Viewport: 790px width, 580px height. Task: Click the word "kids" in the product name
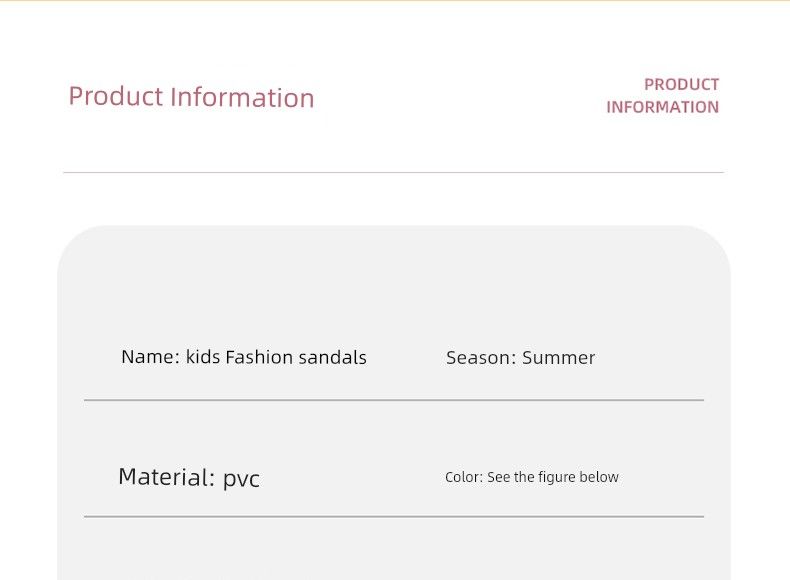coord(203,357)
